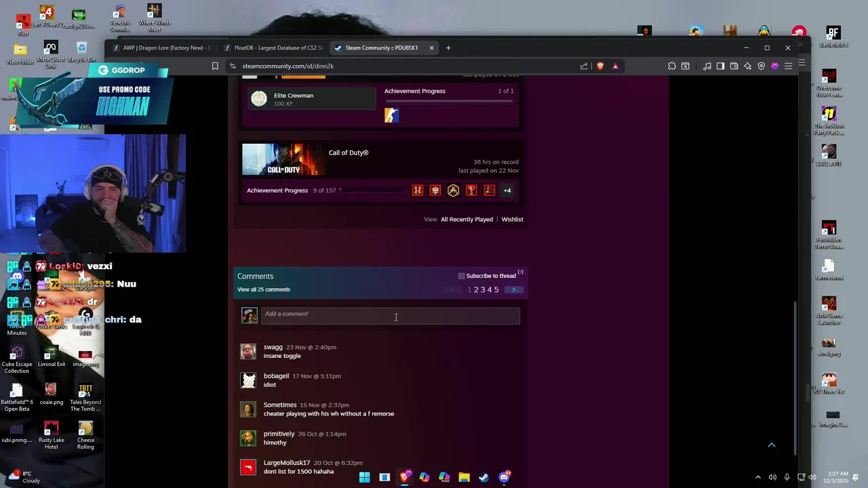Screen dimensions: 868x488
Task: Open the browser hamburger menu
Action: click(x=788, y=66)
